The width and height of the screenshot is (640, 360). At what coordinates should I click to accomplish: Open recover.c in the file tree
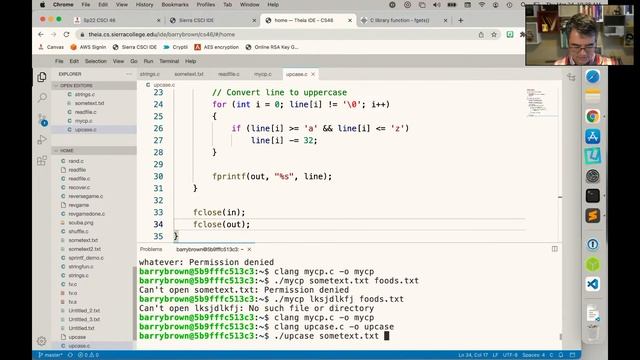[79, 187]
